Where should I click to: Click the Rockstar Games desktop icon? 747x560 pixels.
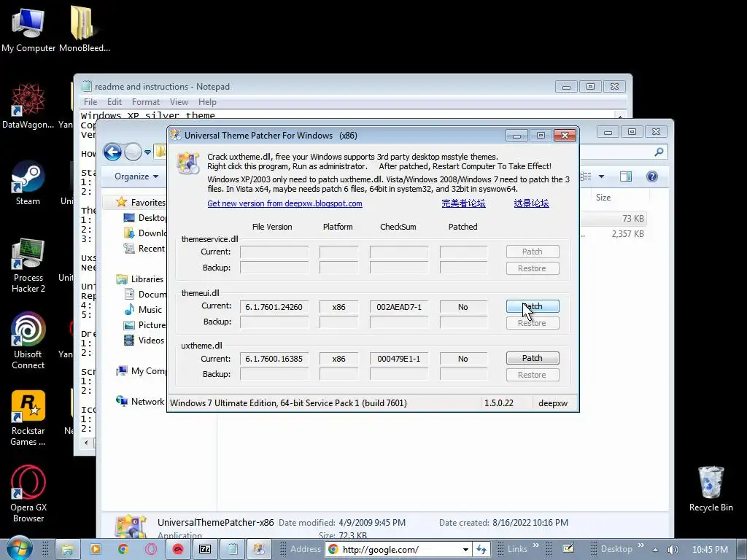[x=28, y=418]
